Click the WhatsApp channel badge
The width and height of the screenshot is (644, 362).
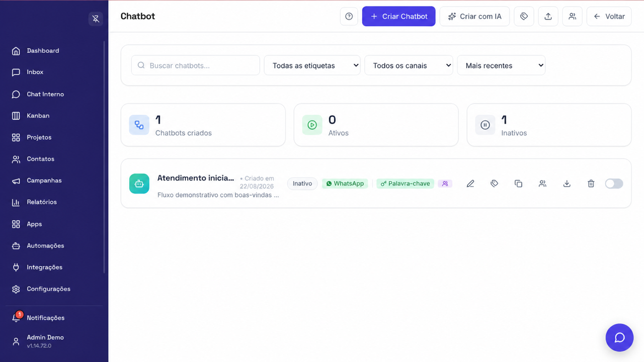(x=345, y=184)
